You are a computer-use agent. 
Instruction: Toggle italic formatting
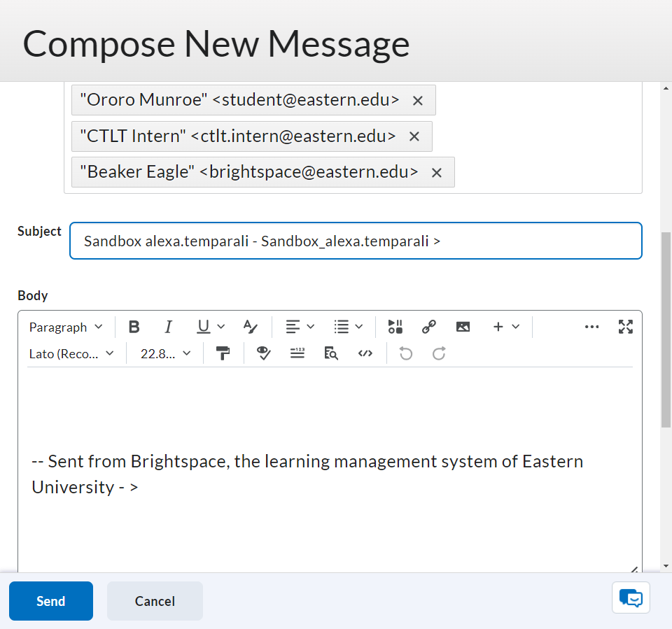169,327
